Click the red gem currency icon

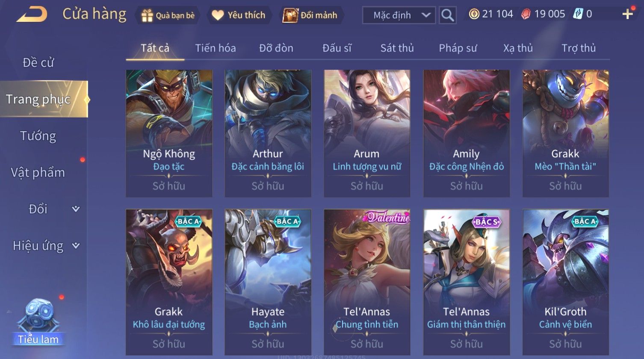(x=526, y=14)
